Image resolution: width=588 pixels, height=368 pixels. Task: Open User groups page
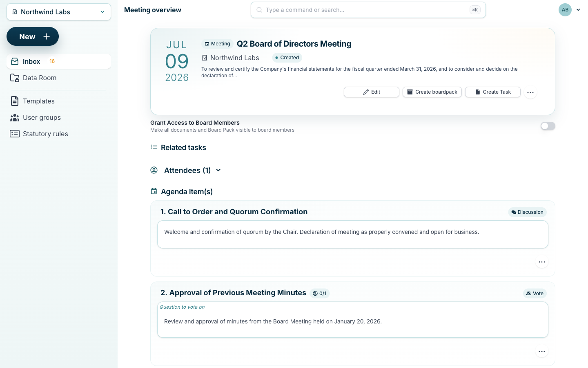(x=59, y=117)
